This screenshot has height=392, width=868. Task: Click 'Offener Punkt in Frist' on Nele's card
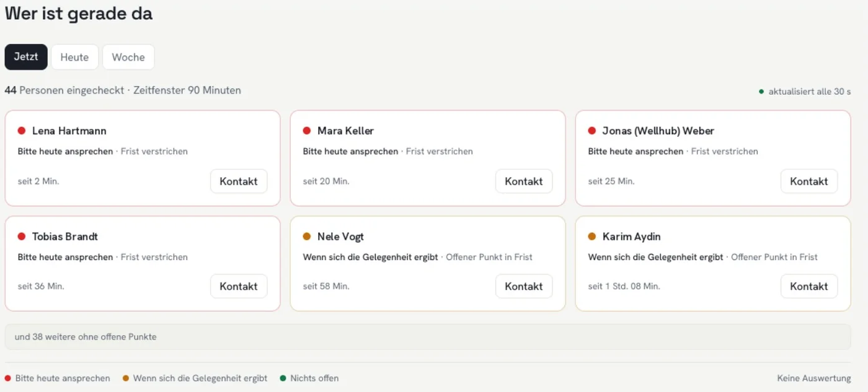coord(489,257)
